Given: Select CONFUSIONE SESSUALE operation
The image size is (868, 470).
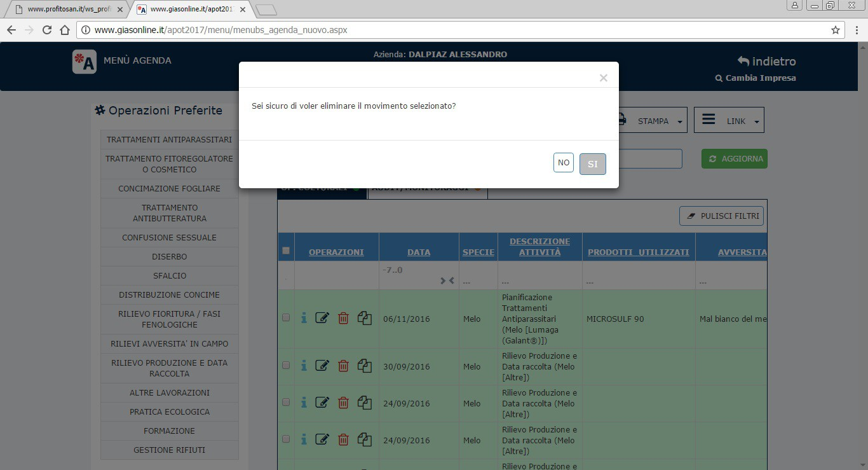Looking at the screenshot, I should [169, 237].
